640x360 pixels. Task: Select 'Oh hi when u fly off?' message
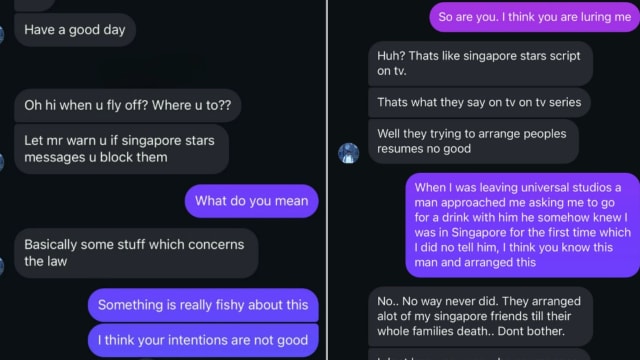(x=127, y=105)
